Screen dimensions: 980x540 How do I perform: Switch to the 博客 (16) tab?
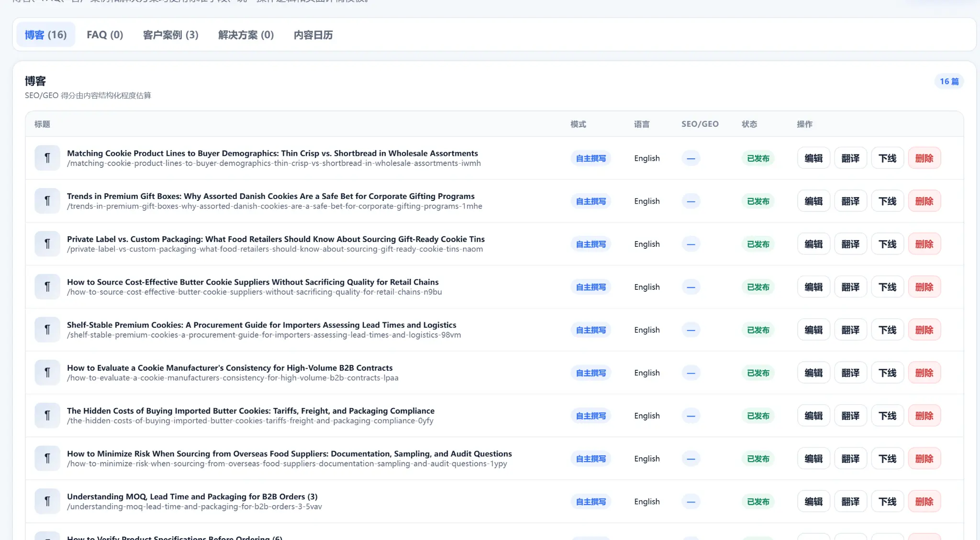pos(45,34)
